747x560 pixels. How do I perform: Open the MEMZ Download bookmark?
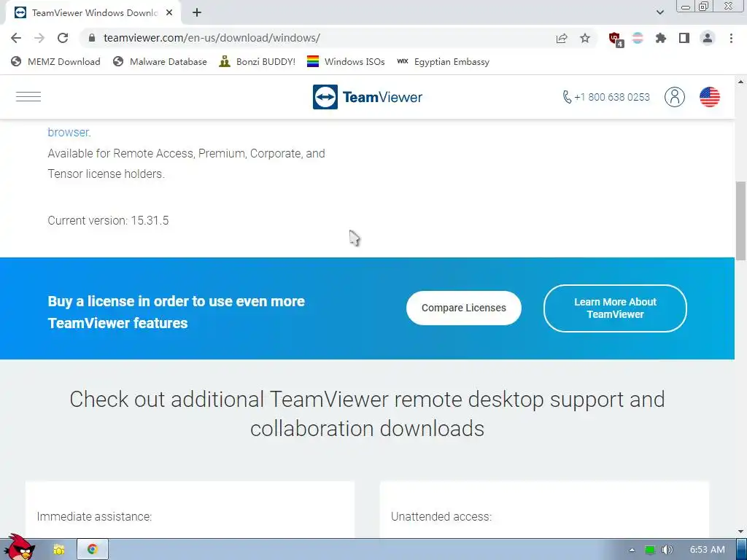click(55, 61)
